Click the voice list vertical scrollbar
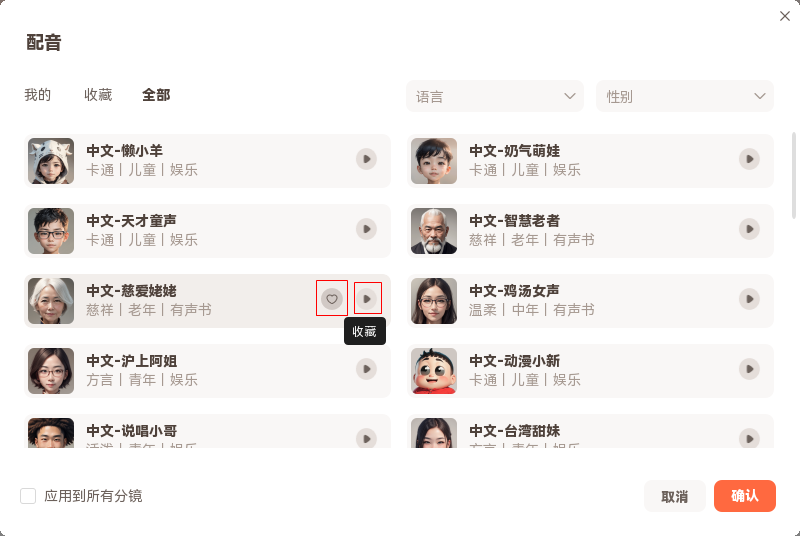Image resolution: width=800 pixels, height=536 pixels. coord(795,175)
